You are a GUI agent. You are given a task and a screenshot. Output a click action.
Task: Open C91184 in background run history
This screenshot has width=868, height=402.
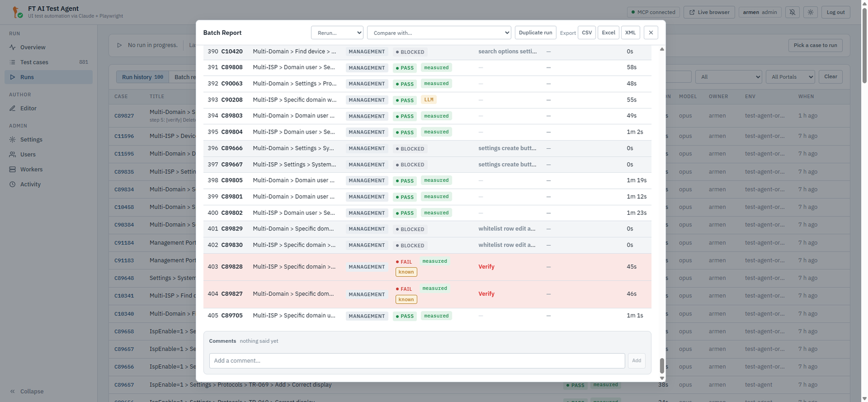click(x=124, y=243)
